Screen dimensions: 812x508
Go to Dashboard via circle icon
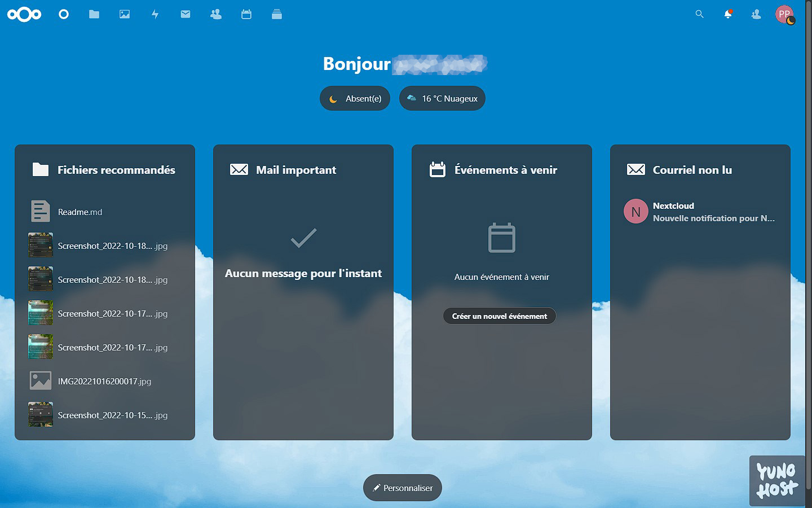[x=64, y=14]
